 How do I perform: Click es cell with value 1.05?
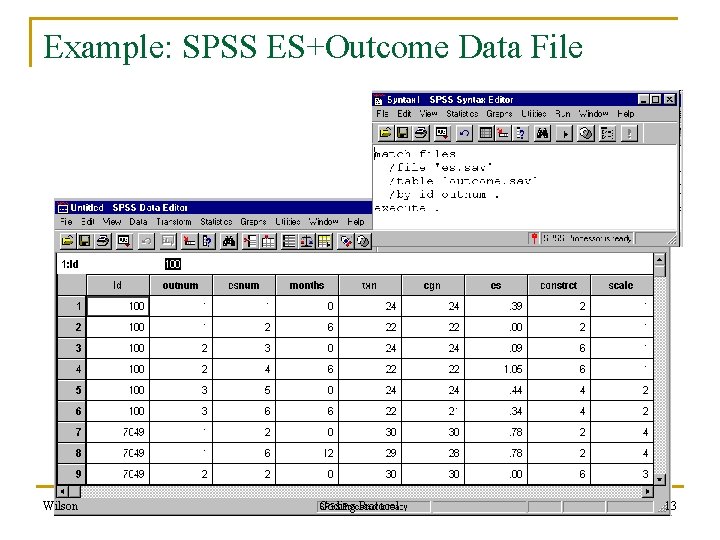coord(496,369)
